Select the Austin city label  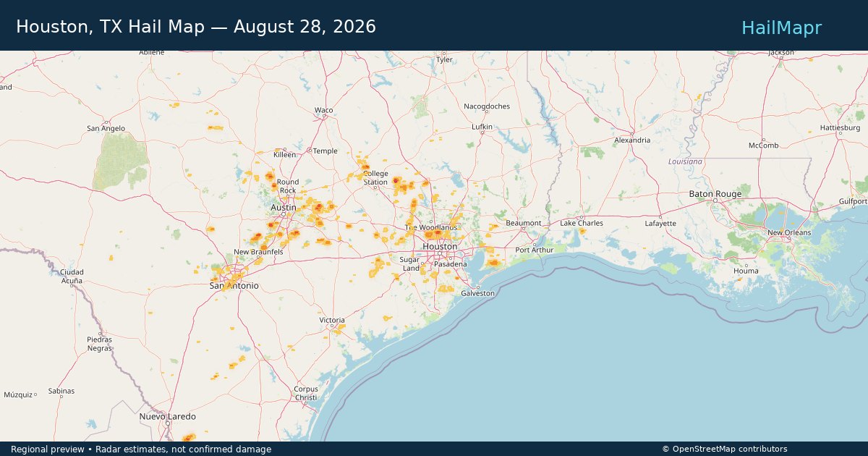[284, 207]
